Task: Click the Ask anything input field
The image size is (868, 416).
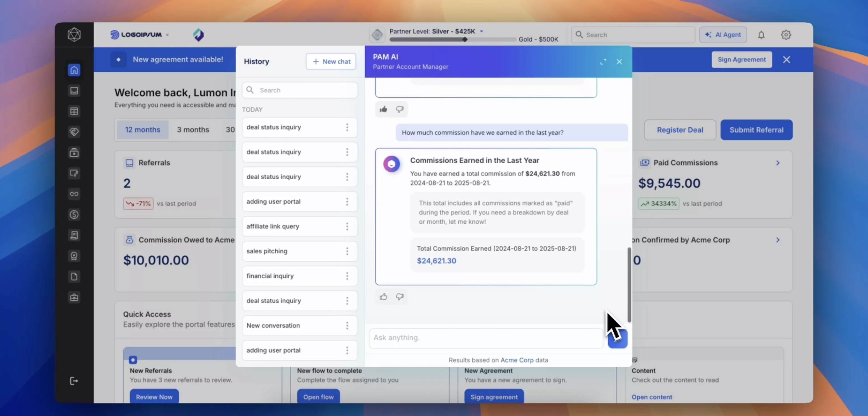Action: [485, 338]
